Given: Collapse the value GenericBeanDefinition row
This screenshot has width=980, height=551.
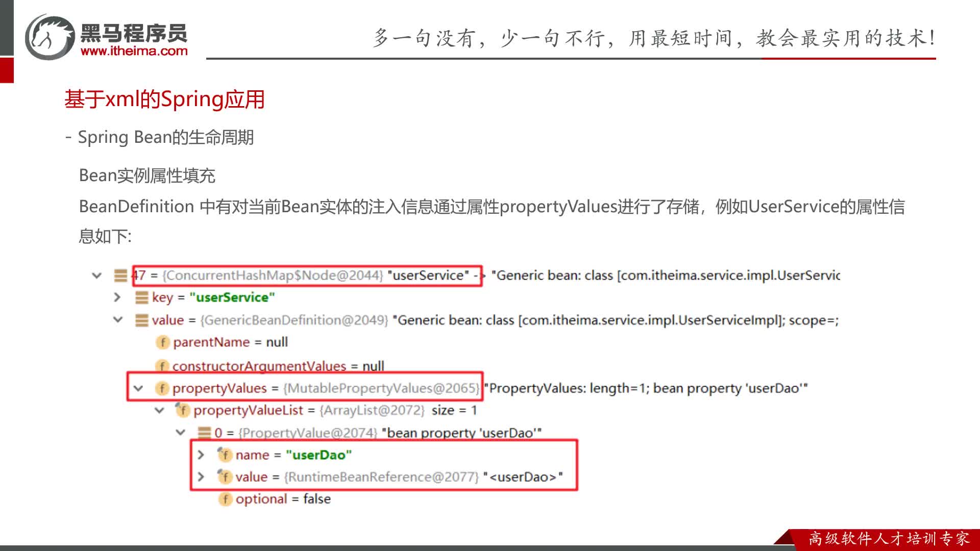Looking at the screenshot, I should 118,320.
